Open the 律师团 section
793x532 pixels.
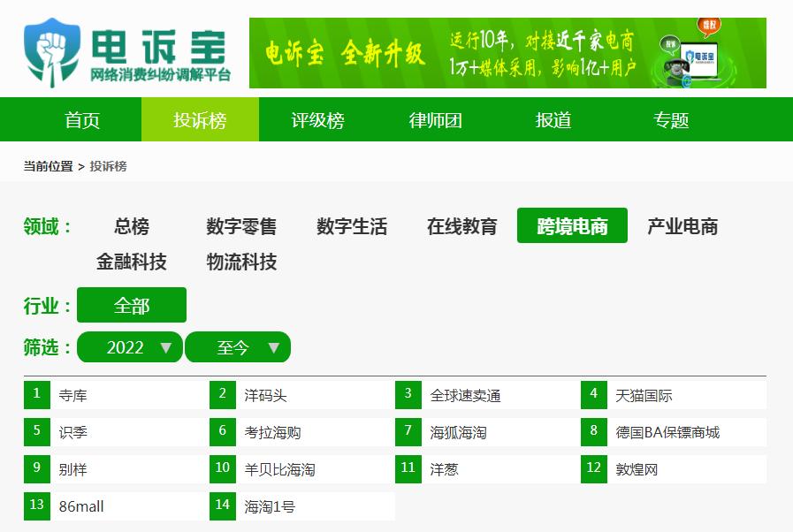(436, 120)
